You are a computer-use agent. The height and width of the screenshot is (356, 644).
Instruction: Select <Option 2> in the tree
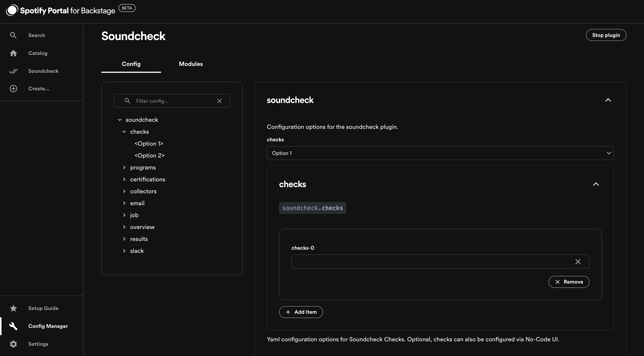click(x=150, y=155)
